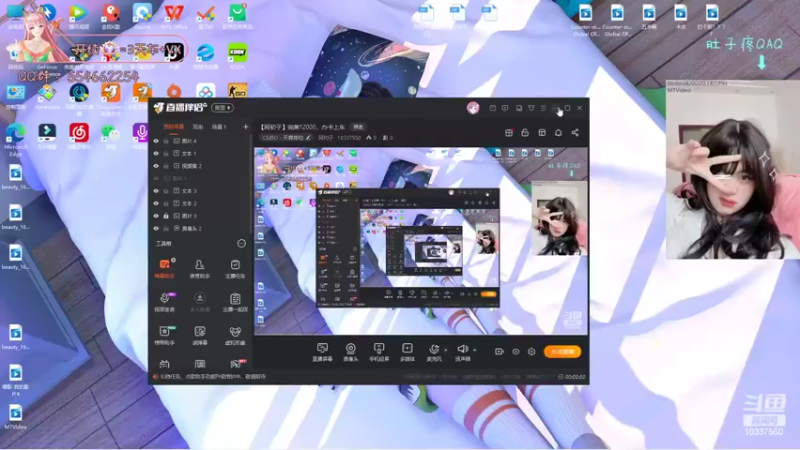Click the layout grid icon next to the bell
This screenshot has height=450, width=800.
(x=542, y=133)
